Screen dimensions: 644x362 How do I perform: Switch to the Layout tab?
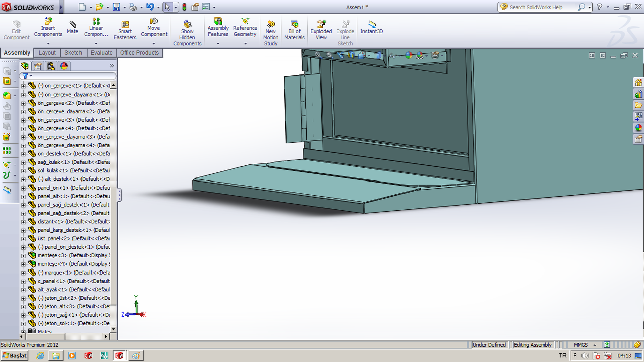coord(47,53)
